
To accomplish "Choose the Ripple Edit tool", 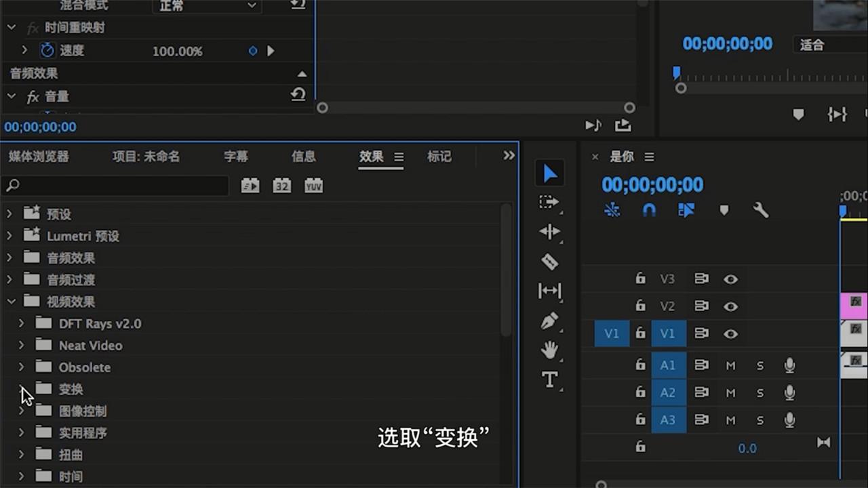I will click(x=549, y=232).
